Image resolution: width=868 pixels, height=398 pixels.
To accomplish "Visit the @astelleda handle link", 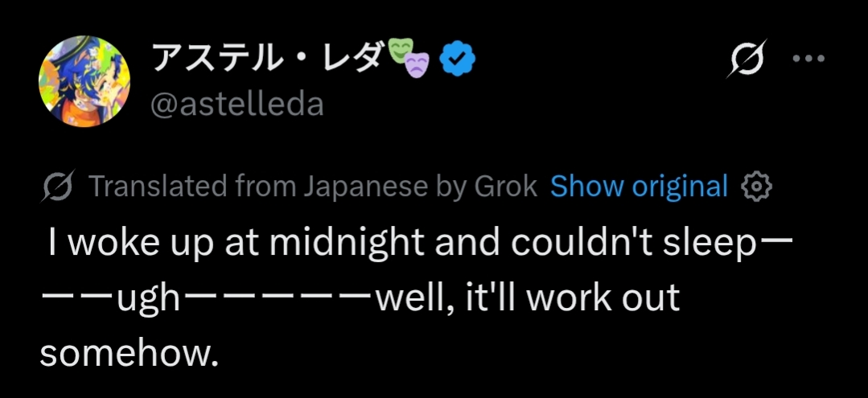I will pos(237,104).
